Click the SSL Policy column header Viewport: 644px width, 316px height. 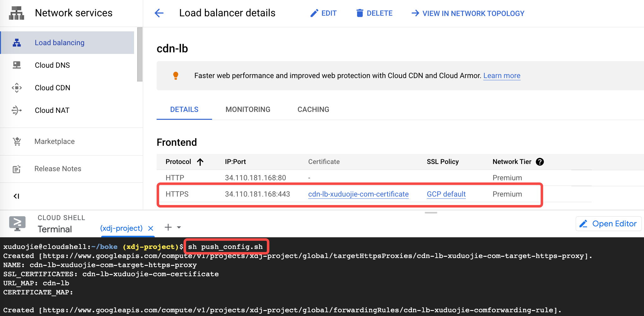click(x=443, y=162)
